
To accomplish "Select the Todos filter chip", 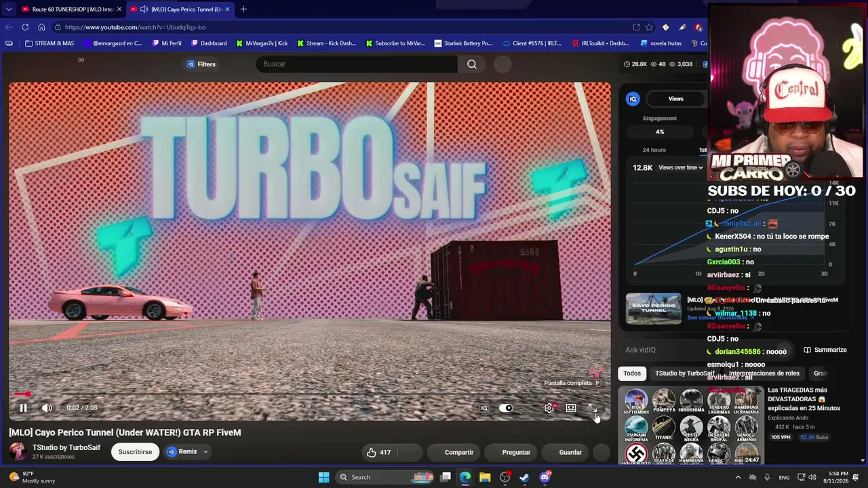I will [x=632, y=373].
